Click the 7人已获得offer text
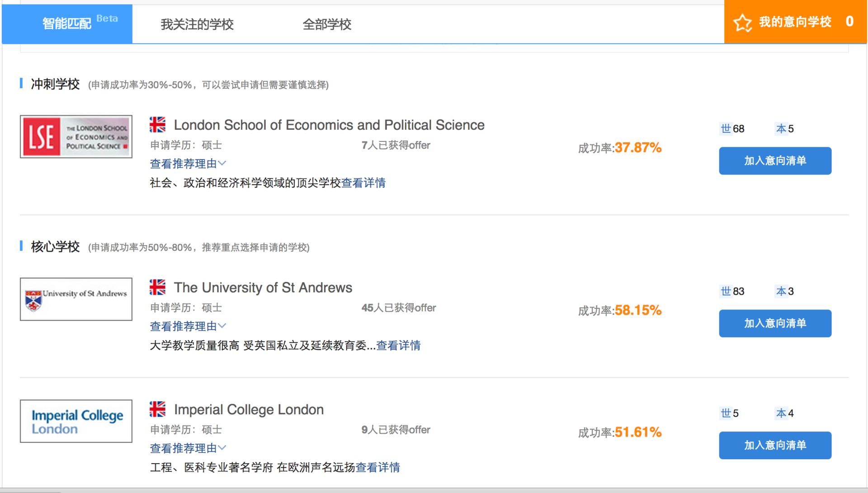 point(396,146)
